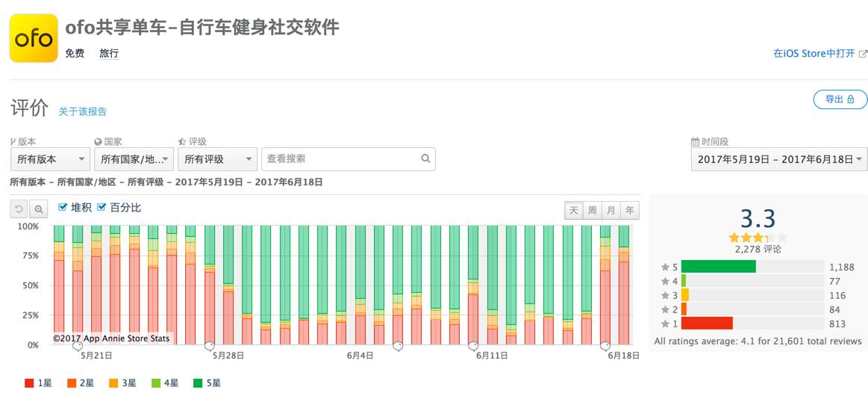Click the All ratings average summary text
The image size is (868, 408).
click(x=758, y=341)
